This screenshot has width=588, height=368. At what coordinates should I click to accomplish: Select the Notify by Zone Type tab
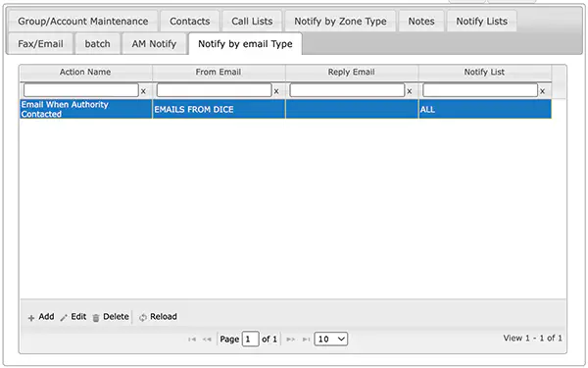tap(340, 22)
